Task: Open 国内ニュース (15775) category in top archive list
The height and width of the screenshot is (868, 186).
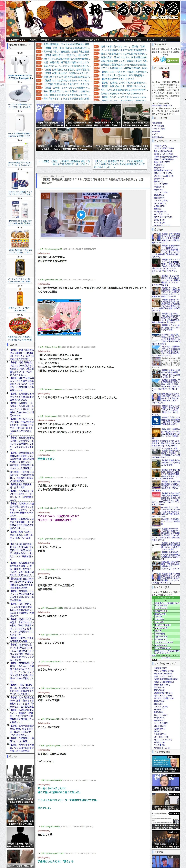Action: coord(163,154)
